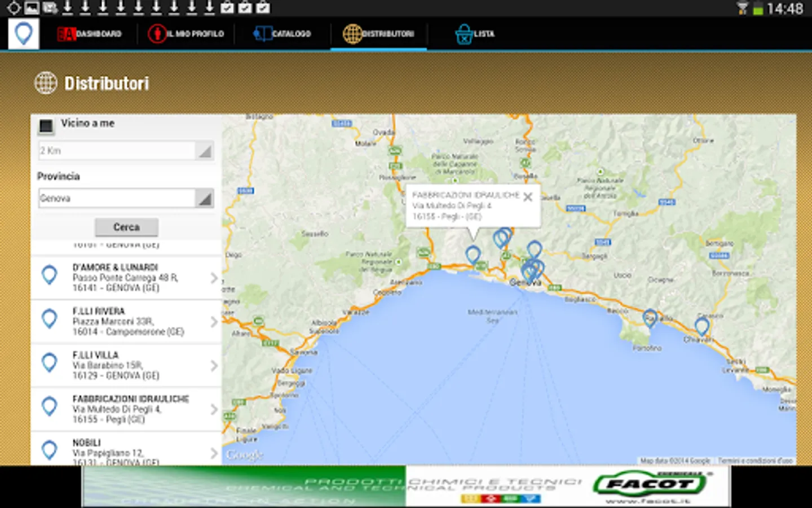The width and height of the screenshot is (812, 508).
Task: Click FABBRICAZIONI IDRAULICHE in the distributor list
Action: (x=131, y=398)
